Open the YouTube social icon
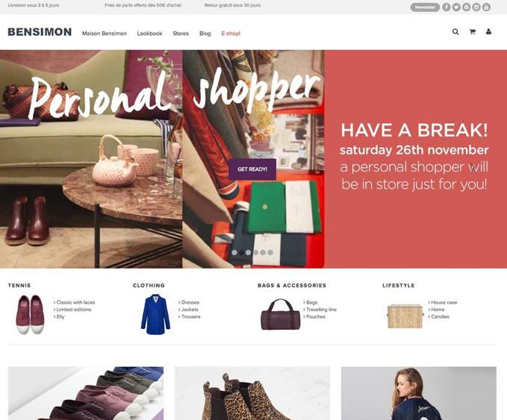507x420 pixels. point(486,7)
